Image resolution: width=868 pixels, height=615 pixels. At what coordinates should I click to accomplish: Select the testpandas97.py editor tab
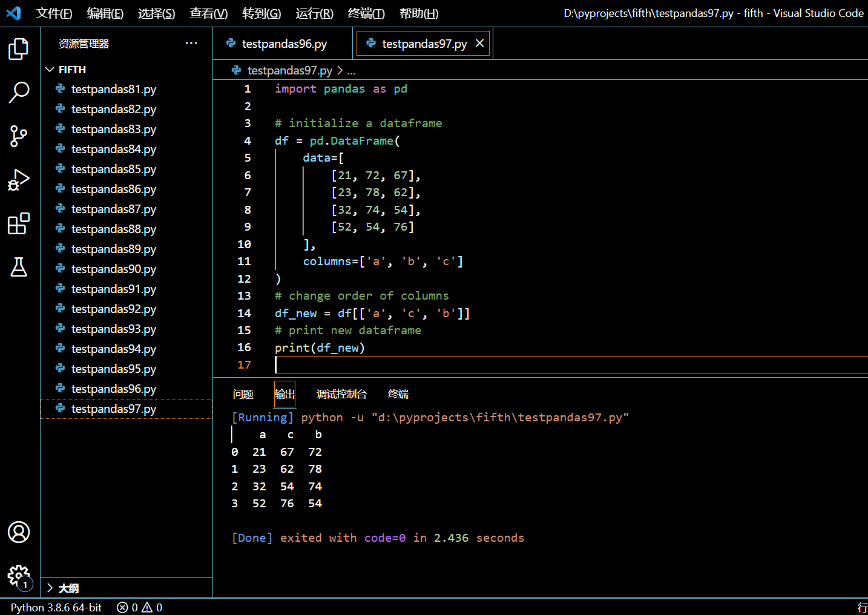(424, 44)
